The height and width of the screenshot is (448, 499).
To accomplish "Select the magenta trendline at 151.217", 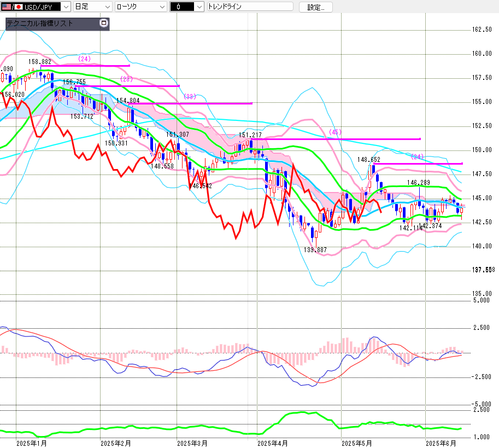I will coord(336,139).
